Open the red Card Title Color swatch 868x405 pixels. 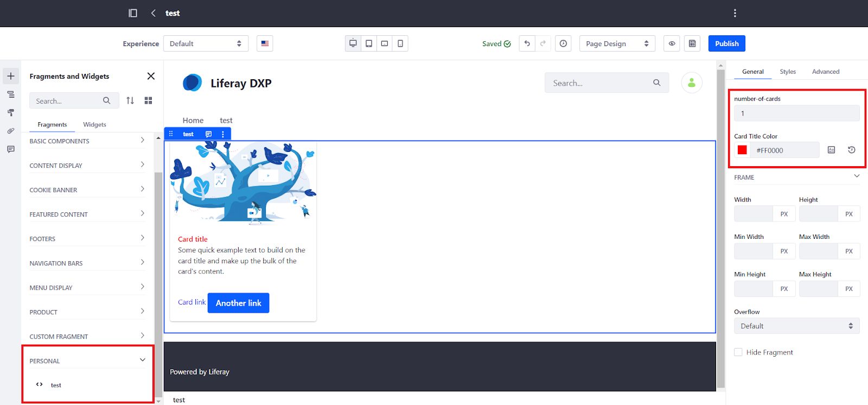[742, 150]
